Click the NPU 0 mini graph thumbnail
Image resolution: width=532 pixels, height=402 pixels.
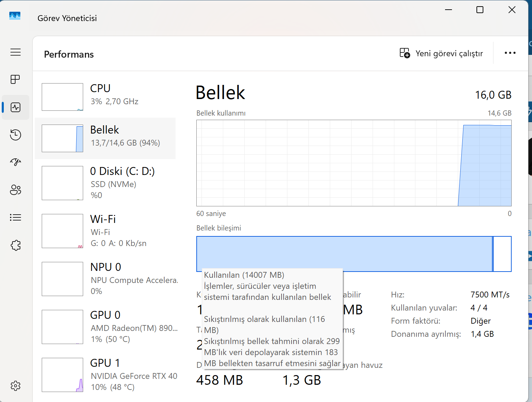point(62,279)
